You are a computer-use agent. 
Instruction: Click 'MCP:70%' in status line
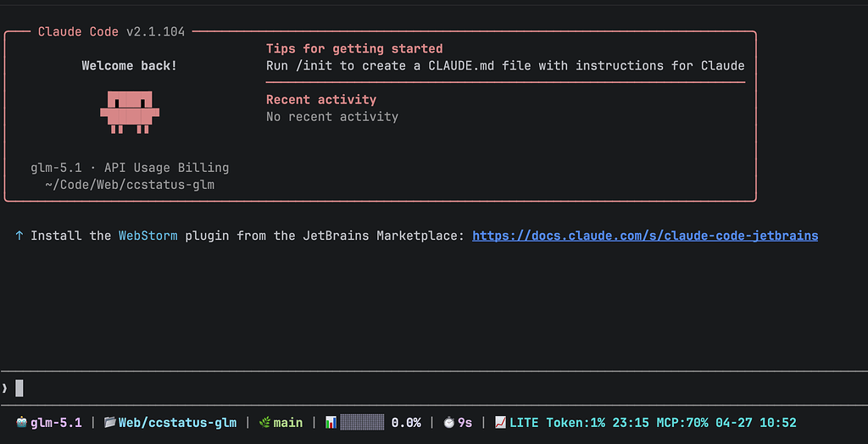coord(682,423)
